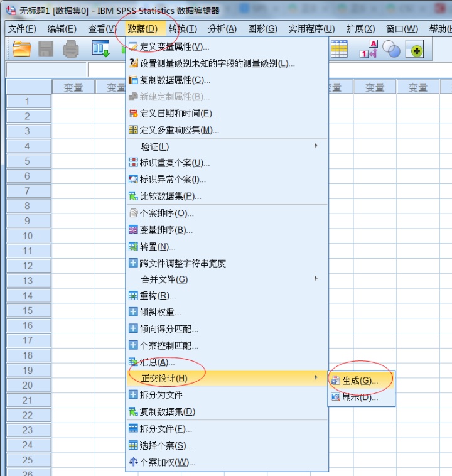Choose 倾斜权重 menu entry

coord(227,312)
